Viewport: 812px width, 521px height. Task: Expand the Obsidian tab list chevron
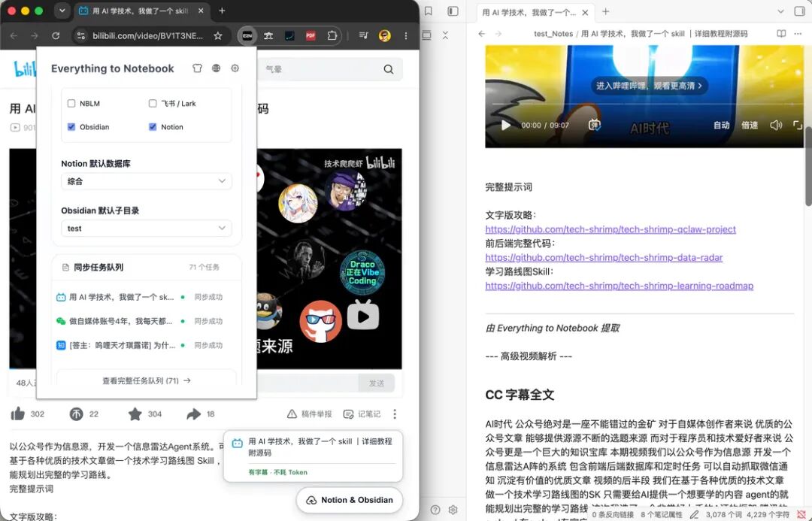point(780,11)
